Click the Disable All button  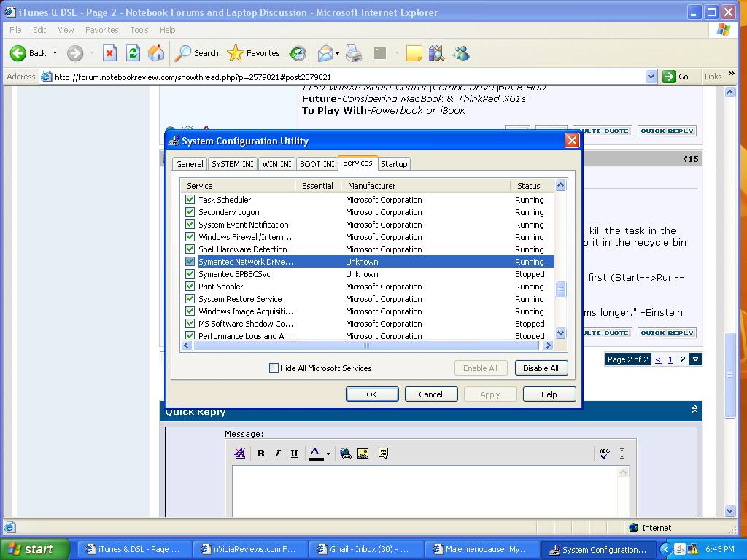pos(541,368)
